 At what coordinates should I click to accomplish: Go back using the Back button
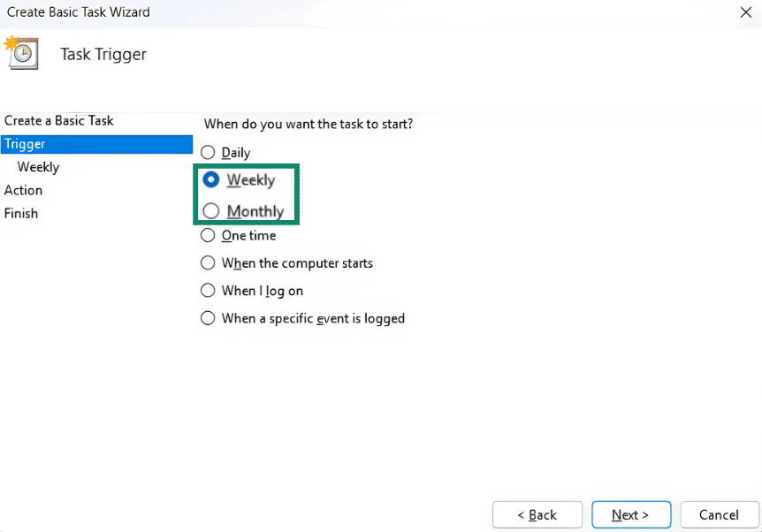(x=537, y=514)
